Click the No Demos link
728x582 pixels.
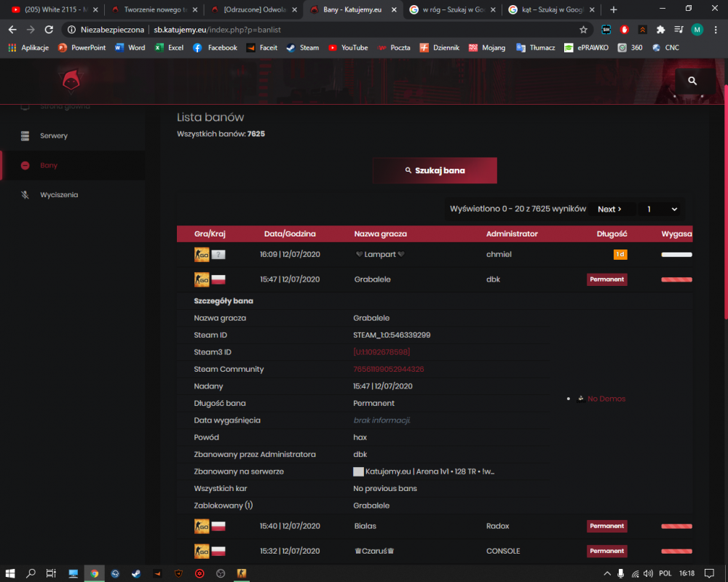606,399
